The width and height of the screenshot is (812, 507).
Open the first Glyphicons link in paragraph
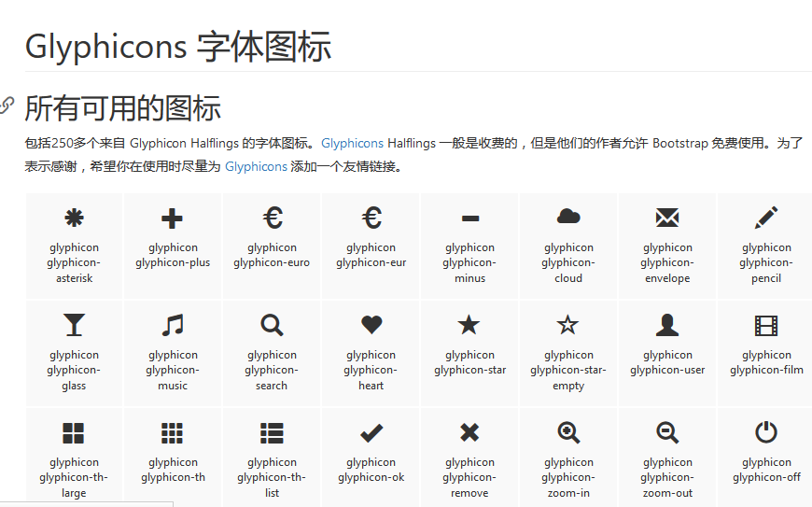pos(352,143)
